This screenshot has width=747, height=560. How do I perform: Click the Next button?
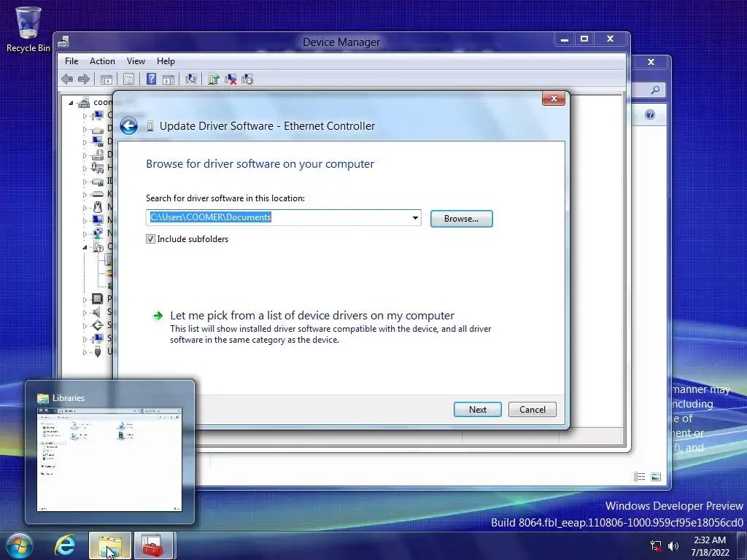(477, 410)
